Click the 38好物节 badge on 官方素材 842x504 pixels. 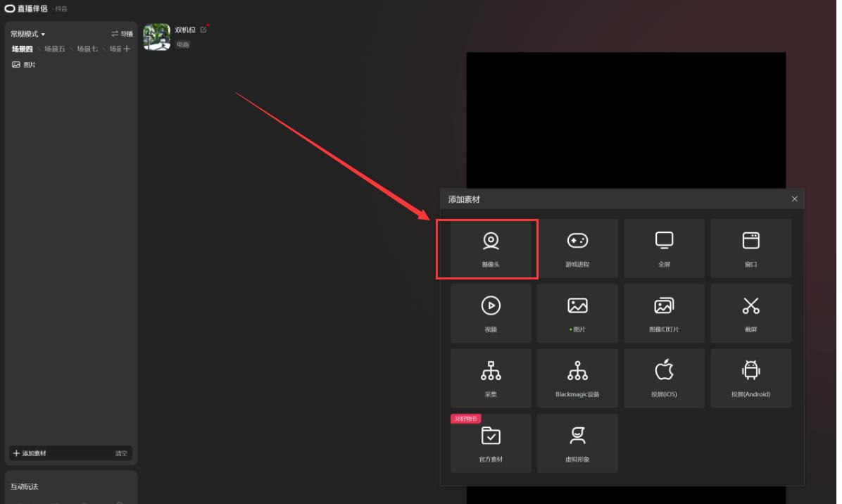(x=465, y=419)
